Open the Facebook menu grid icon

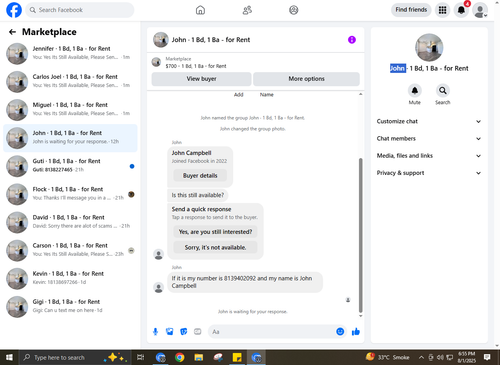click(442, 10)
